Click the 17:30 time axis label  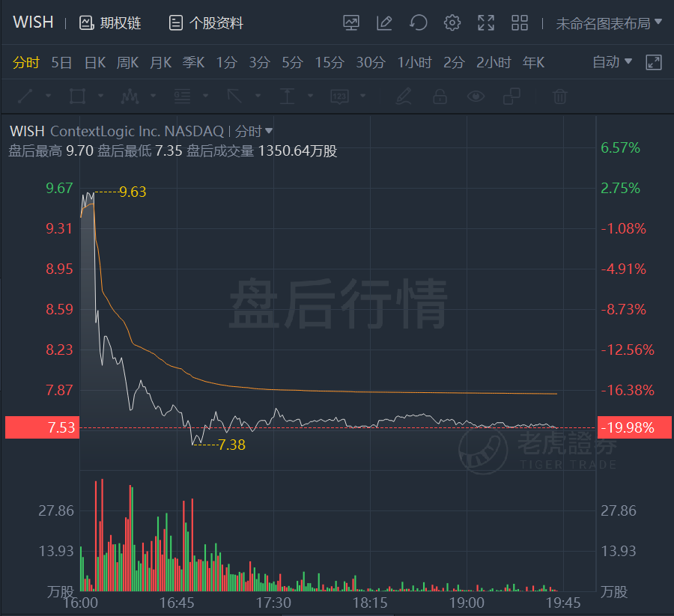[273, 603]
